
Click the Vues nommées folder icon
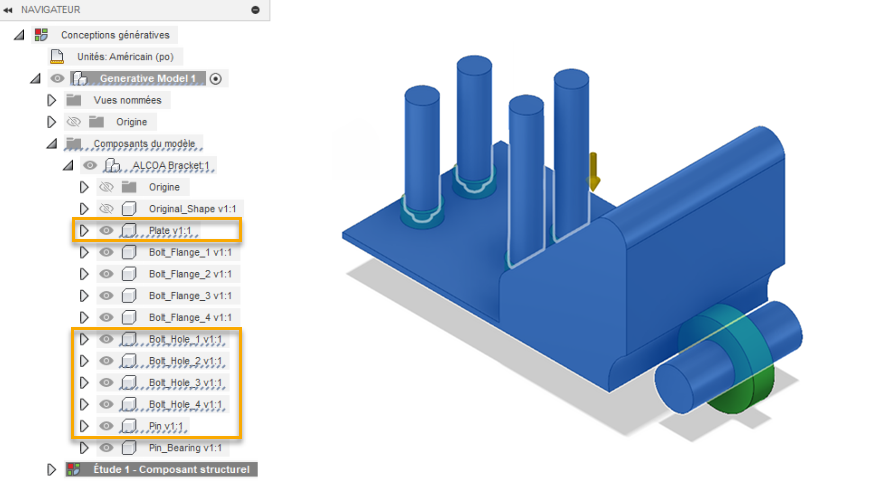(73, 100)
